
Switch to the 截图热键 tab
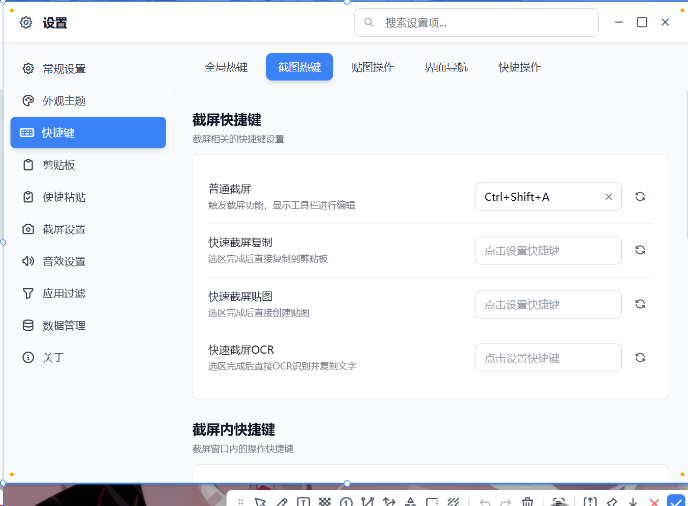coord(299,67)
